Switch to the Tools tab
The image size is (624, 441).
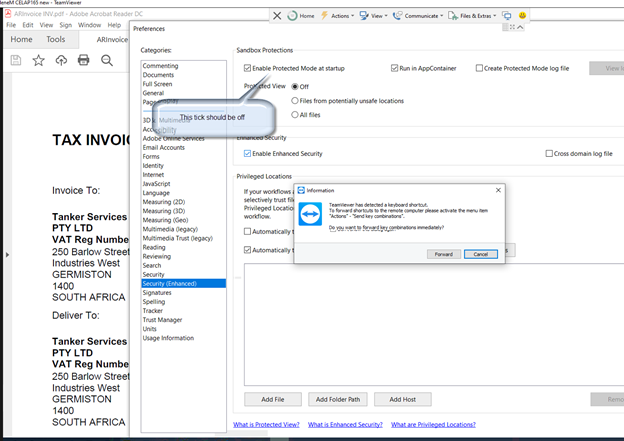(56, 40)
